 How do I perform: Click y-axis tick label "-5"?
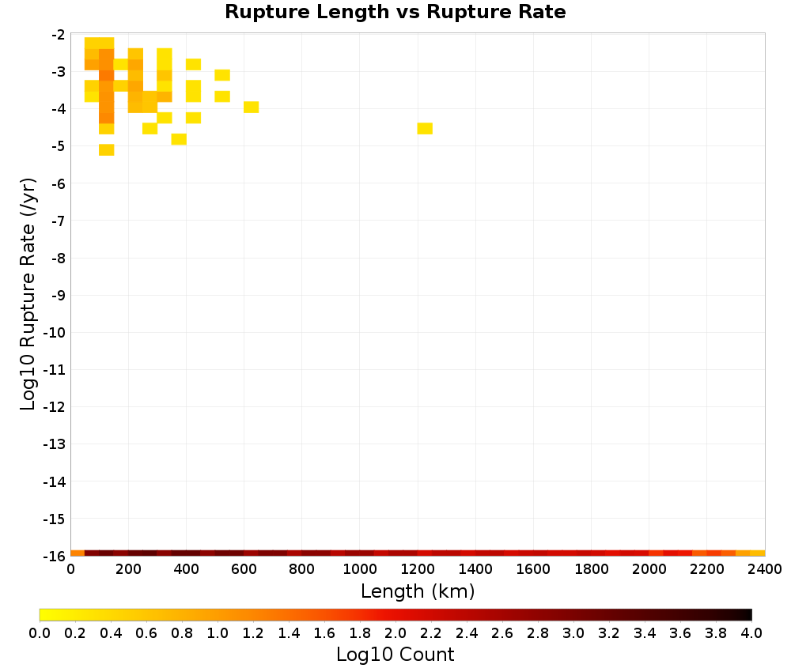(x=58, y=146)
